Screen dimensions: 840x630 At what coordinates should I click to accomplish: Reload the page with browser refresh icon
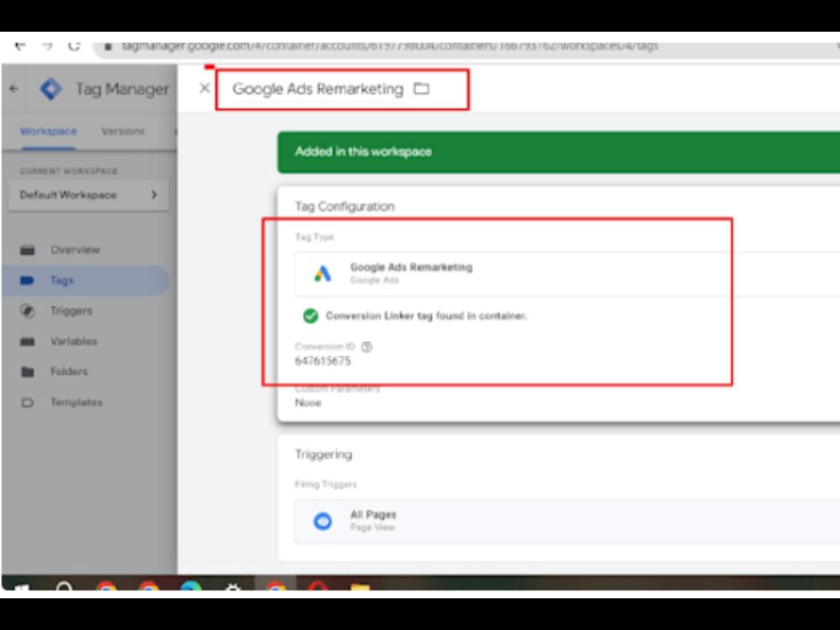coord(74,46)
